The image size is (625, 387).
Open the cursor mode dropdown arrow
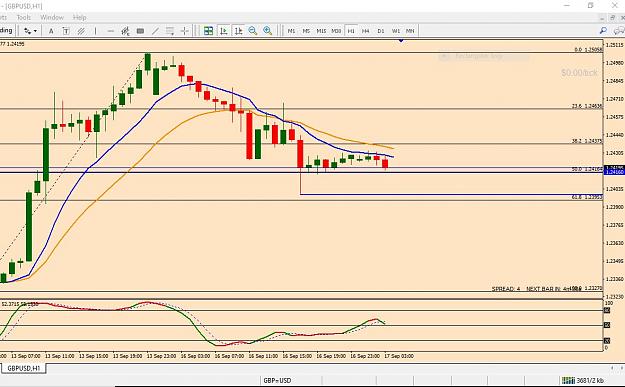point(35,31)
